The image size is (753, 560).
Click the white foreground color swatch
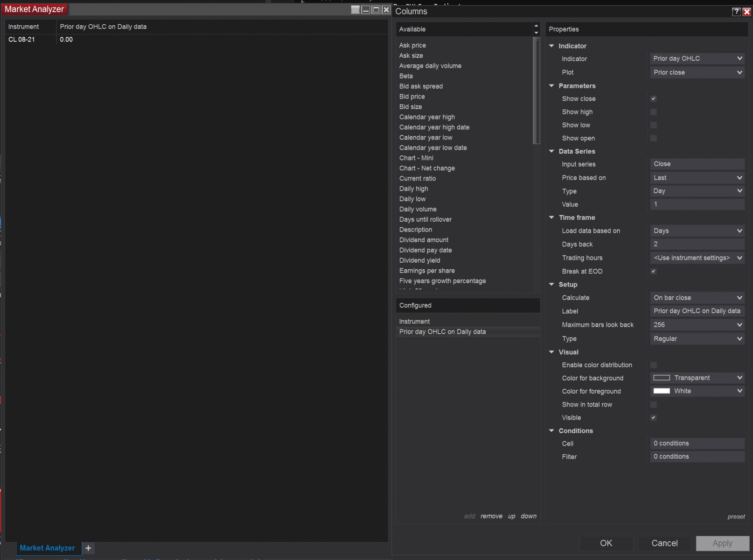(661, 391)
